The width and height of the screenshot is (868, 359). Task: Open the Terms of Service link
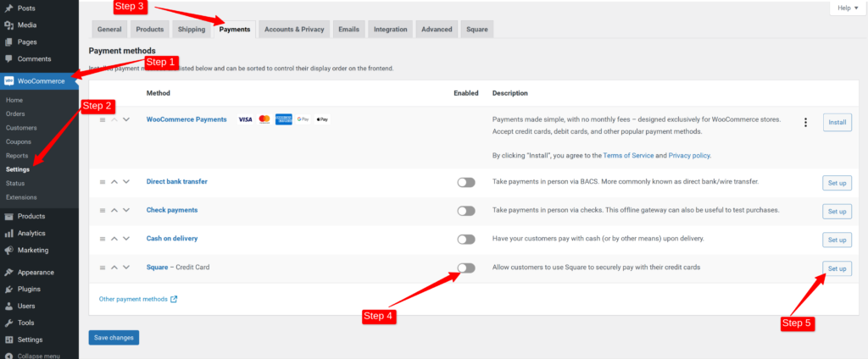pyautogui.click(x=628, y=156)
